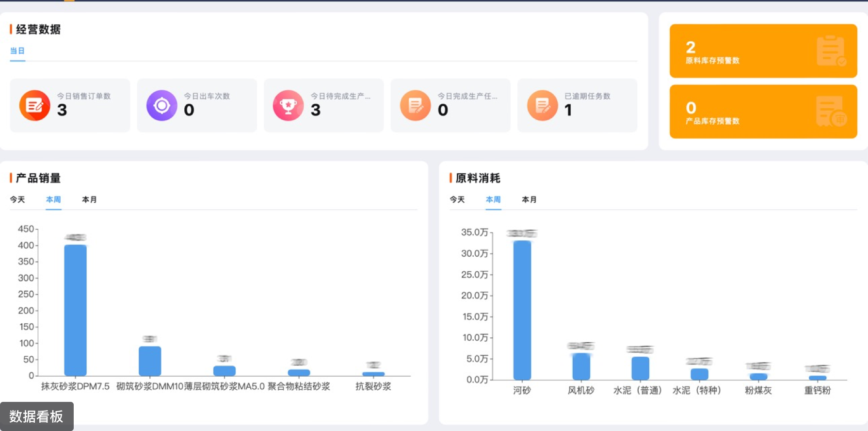Viewport: 868px width, 431px height.
Task: Click the 今日待完成生产 count value 3
Action: click(x=316, y=110)
